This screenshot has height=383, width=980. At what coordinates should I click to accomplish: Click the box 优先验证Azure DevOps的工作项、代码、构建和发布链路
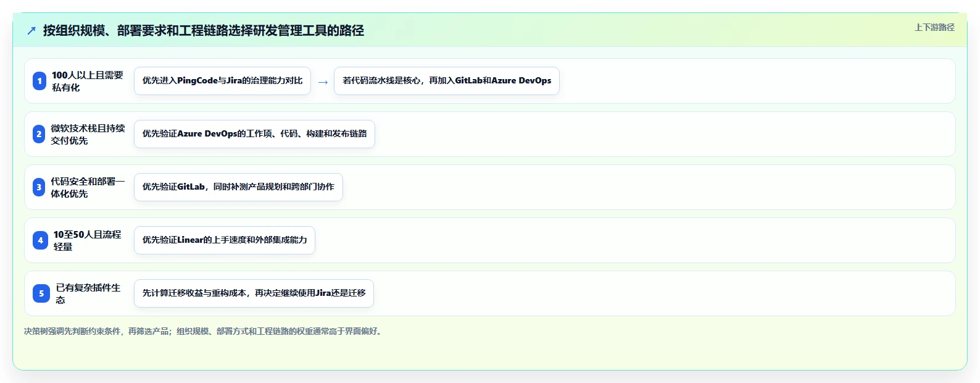pyautogui.click(x=254, y=134)
